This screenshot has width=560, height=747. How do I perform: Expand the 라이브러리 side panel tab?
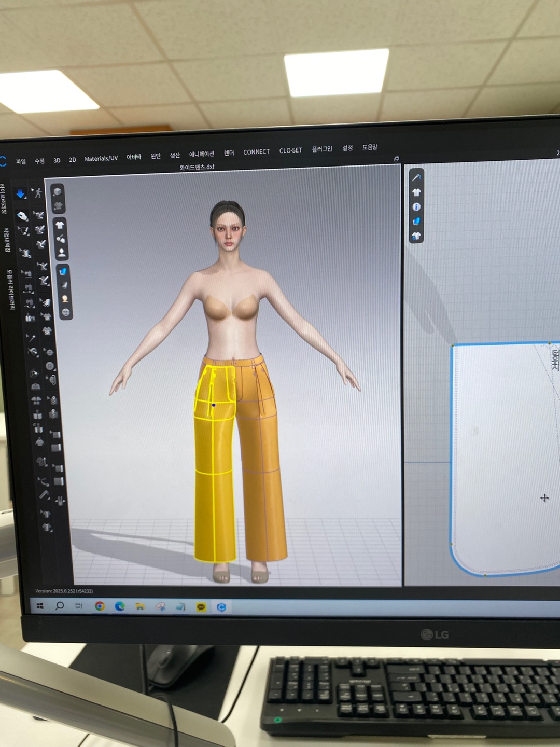[x=3, y=199]
